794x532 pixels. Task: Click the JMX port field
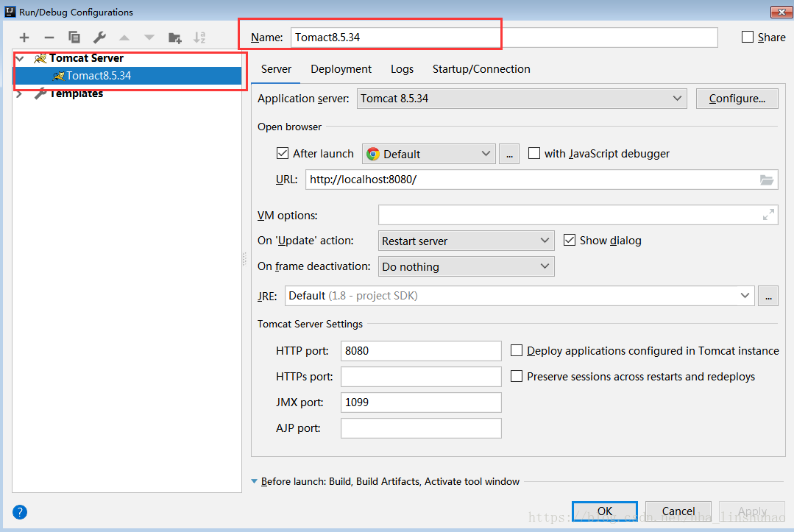click(421, 402)
